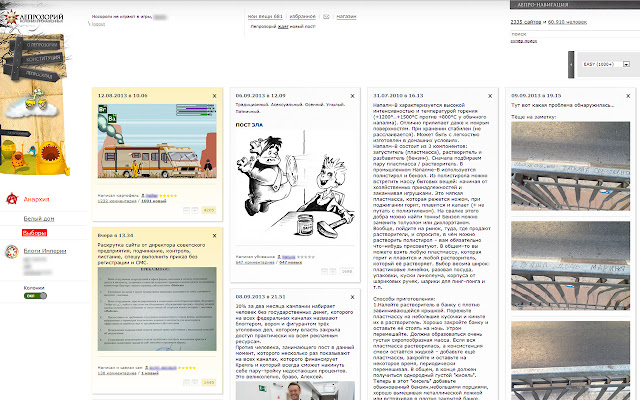
Task: Close the post dated 08.09.2013 в 21.51
Action: click(x=353, y=297)
